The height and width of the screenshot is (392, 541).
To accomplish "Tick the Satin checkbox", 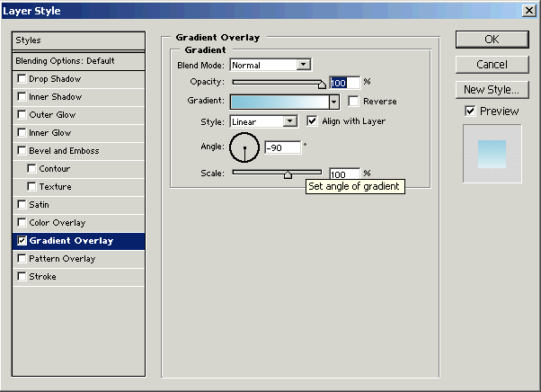I will coord(22,205).
